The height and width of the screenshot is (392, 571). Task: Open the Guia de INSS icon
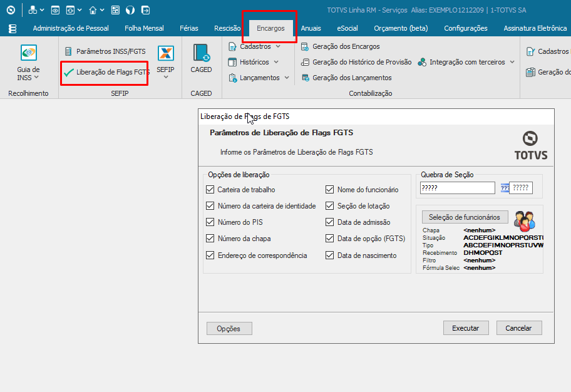tap(28, 53)
